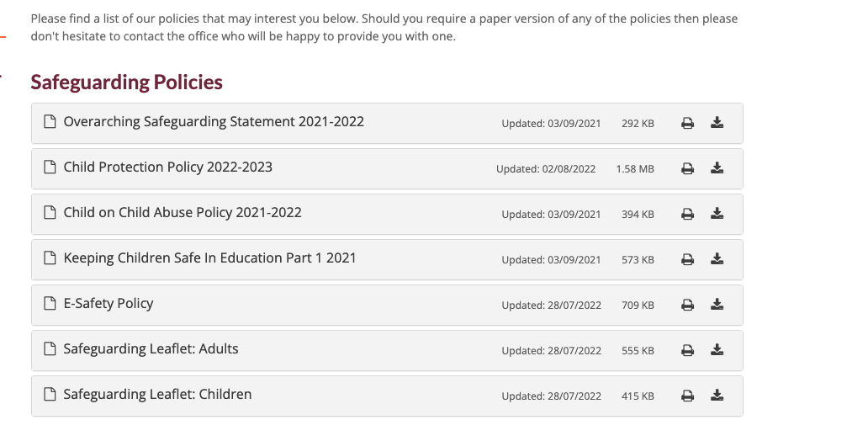This screenshot has width=868, height=441.
Task: Download the Safeguarding Leaflet for Adults
Action: point(717,349)
